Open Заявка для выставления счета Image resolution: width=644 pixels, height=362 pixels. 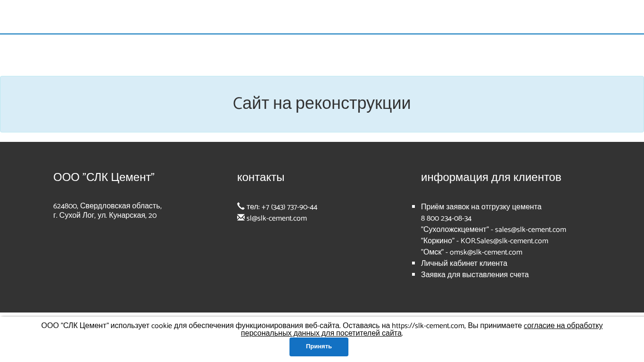pos(475,275)
